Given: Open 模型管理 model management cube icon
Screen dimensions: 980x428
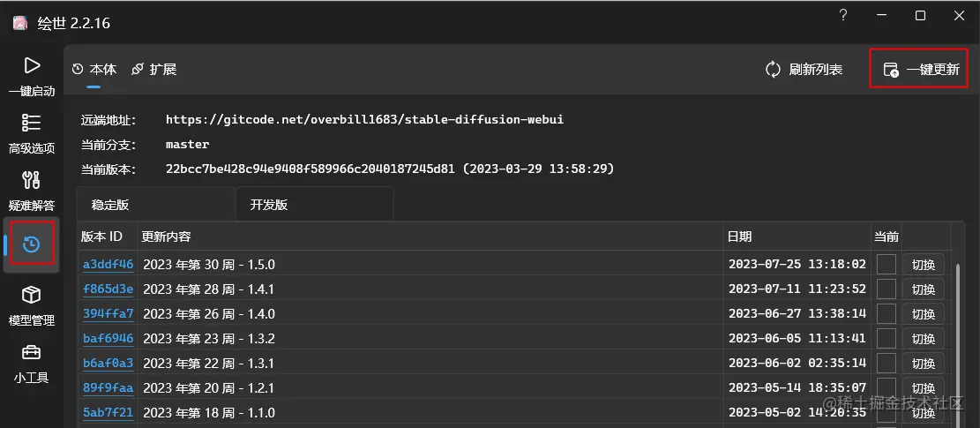Looking at the screenshot, I should tap(31, 295).
